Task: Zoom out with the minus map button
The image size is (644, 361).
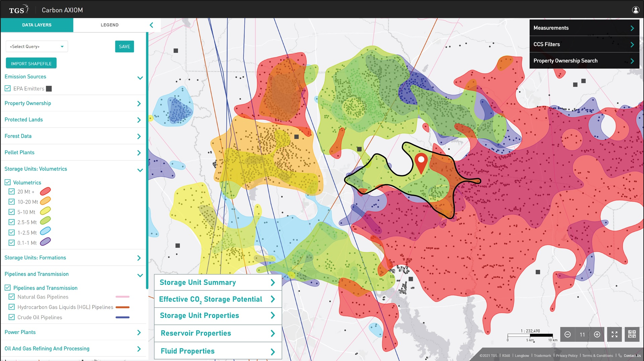Action: click(x=568, y=334)
